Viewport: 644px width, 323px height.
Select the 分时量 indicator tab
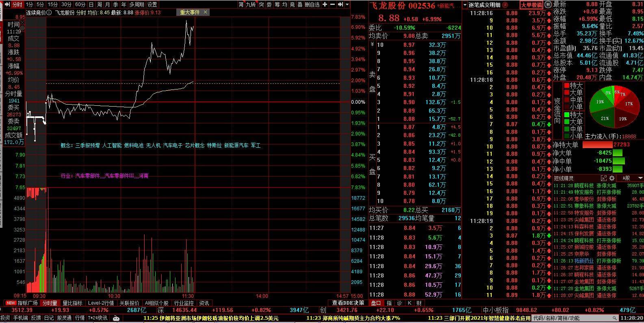tap(50, 303)
